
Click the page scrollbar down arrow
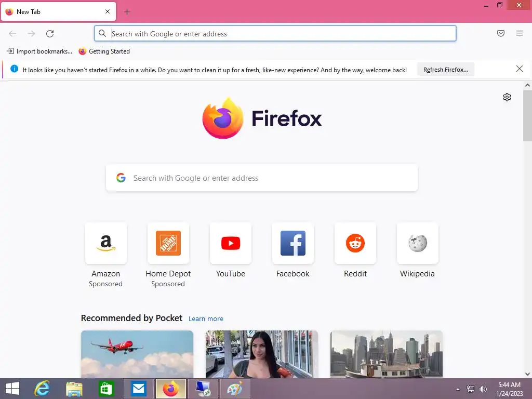527,374
